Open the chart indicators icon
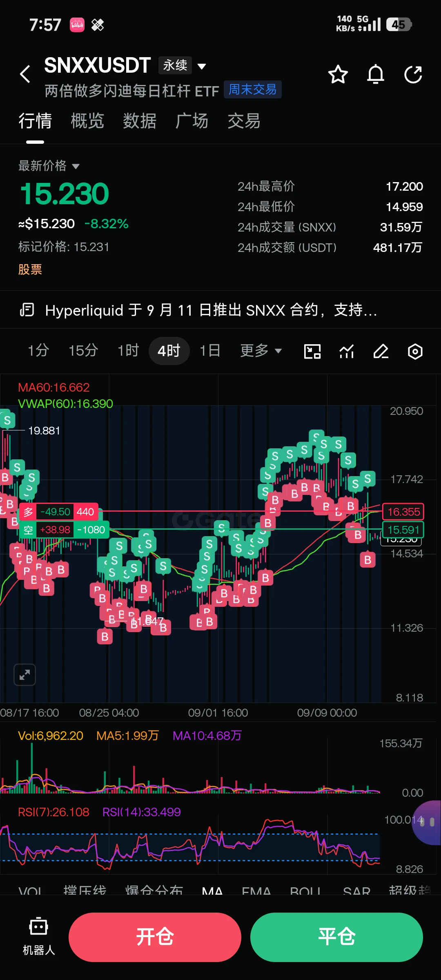 [x=347, y=351]
